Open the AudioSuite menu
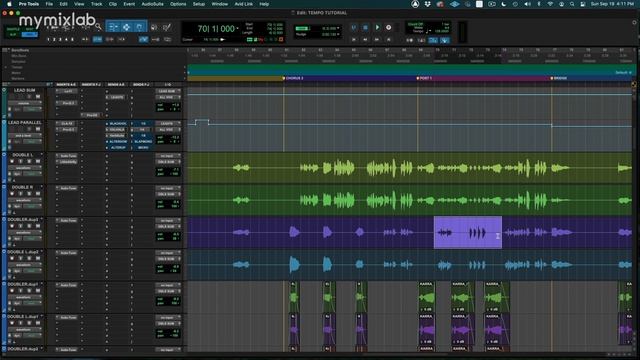640x360 pixels. (x=152, y=4)
